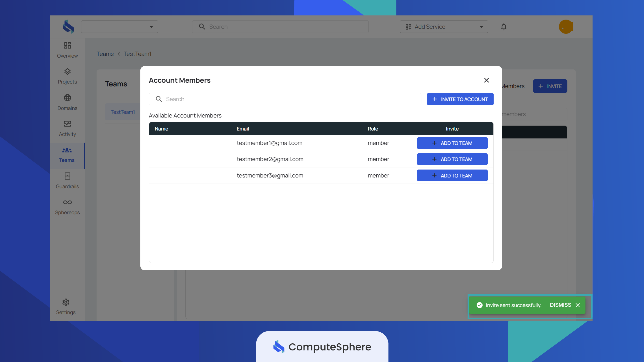Click the Account Members search field
Viewport: 644px width, 362px height.
click(285, 99)
